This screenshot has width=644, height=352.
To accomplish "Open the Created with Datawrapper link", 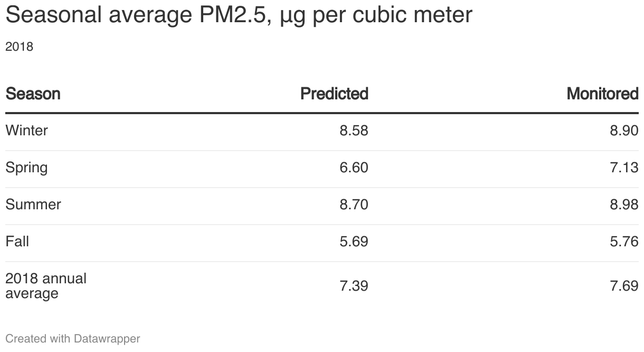I will coord(73,339).
